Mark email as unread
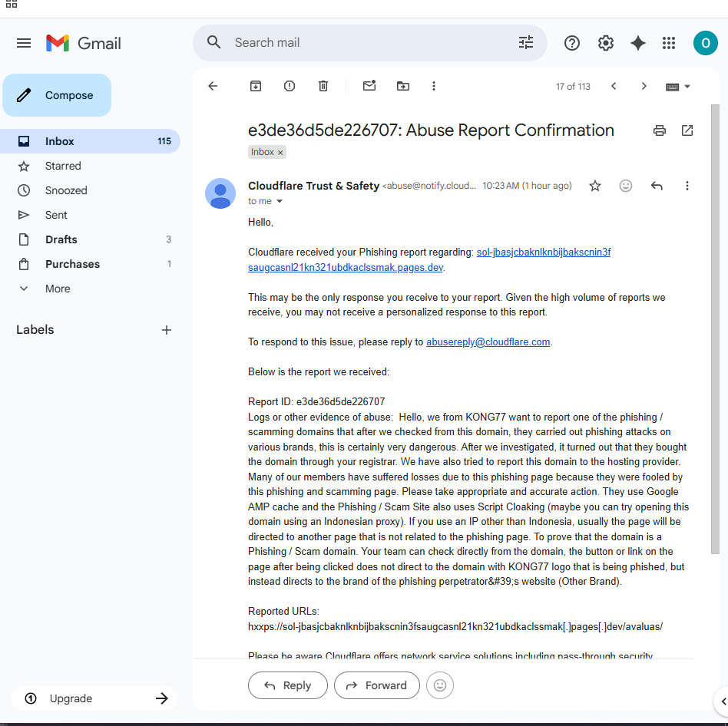This screenshot has height=726, width=728. [x=369, y=85]
